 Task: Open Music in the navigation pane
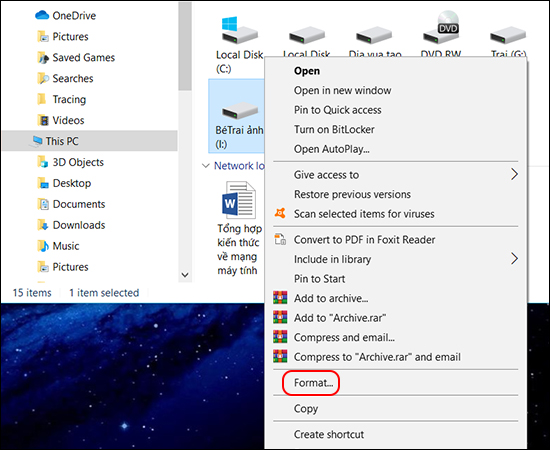pyautogui.click(x=66, y=246)
